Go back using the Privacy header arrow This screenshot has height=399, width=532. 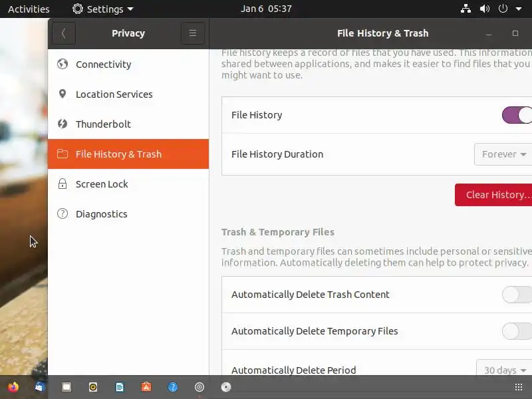(x=64, y=33)
